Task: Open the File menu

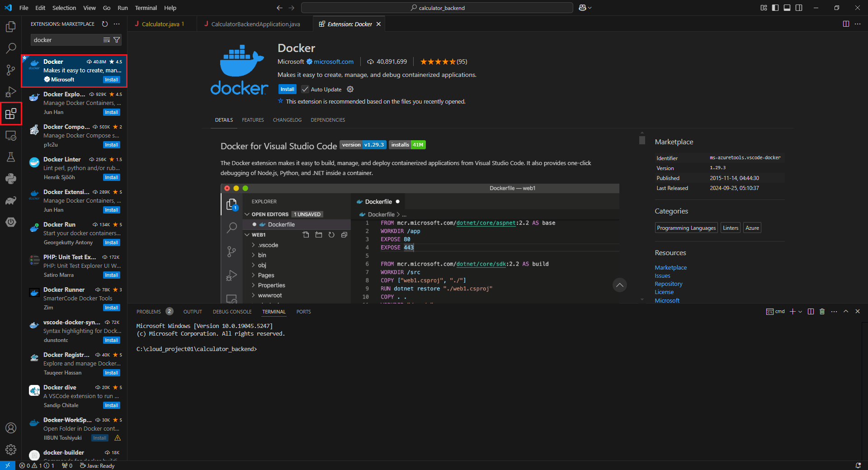Action: [24, 8]
